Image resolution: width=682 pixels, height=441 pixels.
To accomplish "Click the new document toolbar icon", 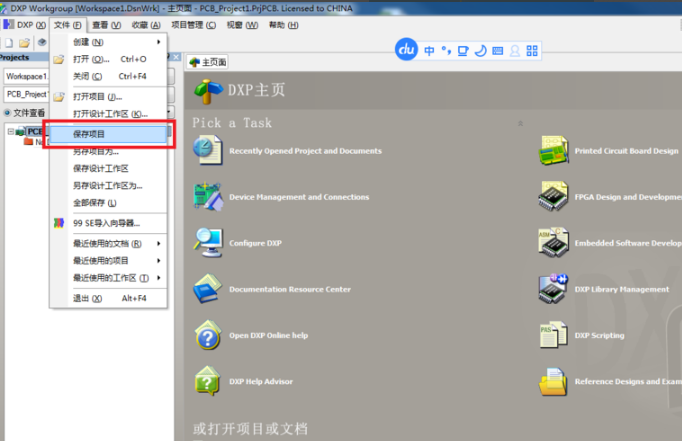I will tap(9, 43).
